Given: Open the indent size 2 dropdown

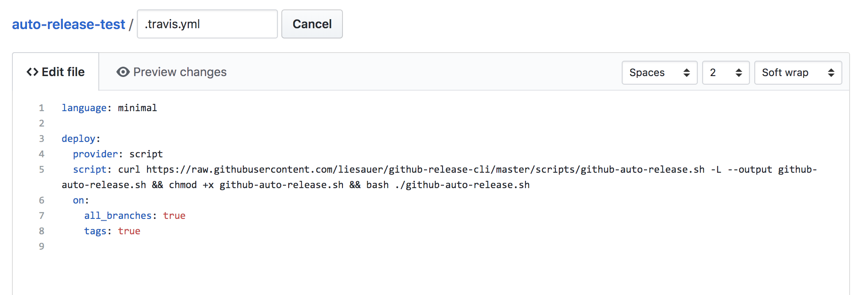Looking at the screenshot, I should (x=726, y=73).
